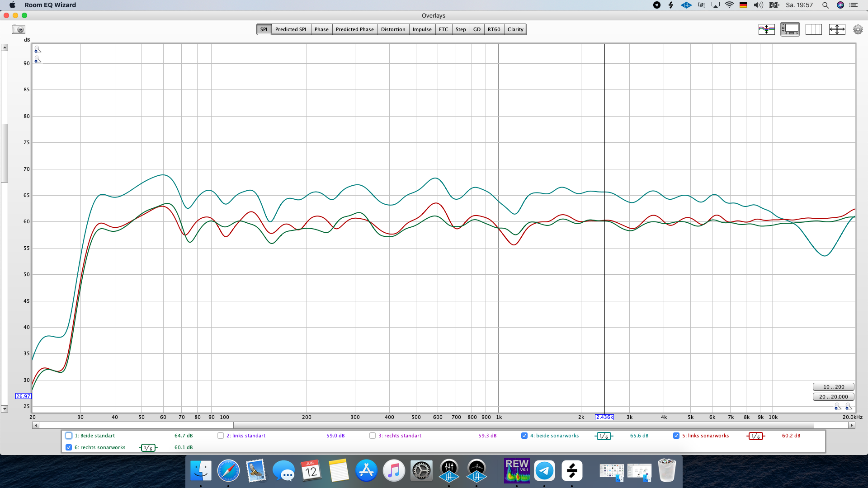The width and height of the screenshot is (868, 488).
Task: Uncheck the beide sonarworks trace
Action: (x=524, y=436)
